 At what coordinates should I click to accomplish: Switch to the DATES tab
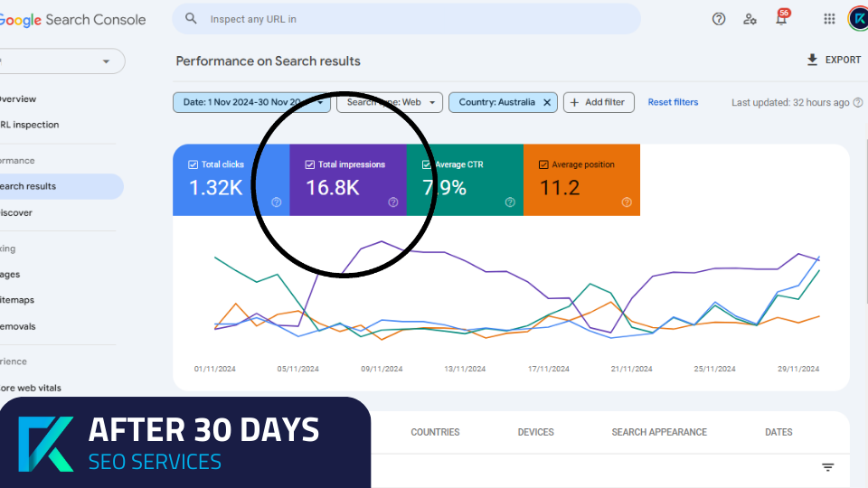tap(778, 432)
